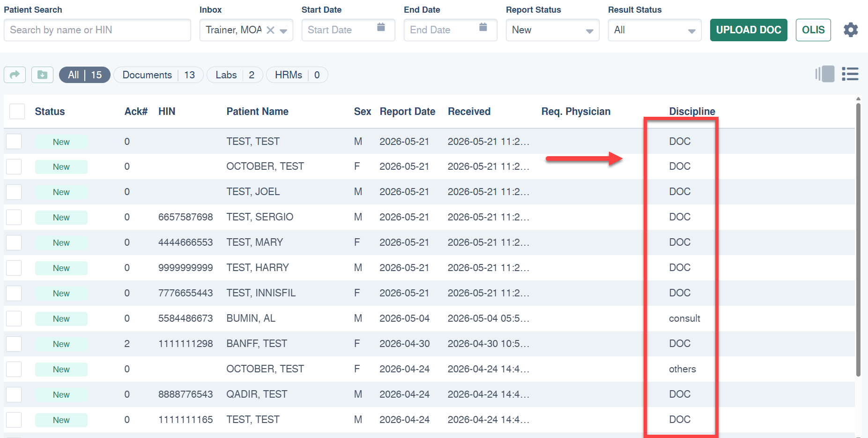Open the Report Status dropdown
The image size is (868, 438).
coord(553,30)
